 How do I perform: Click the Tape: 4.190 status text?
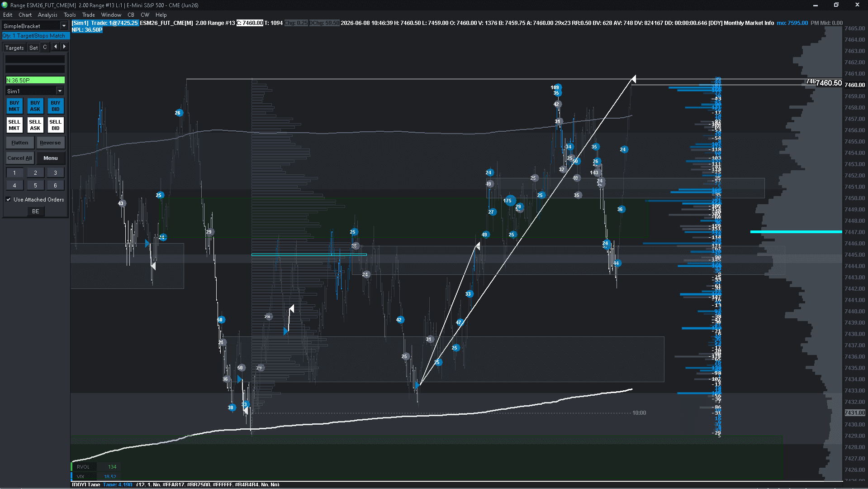[118, 485]
